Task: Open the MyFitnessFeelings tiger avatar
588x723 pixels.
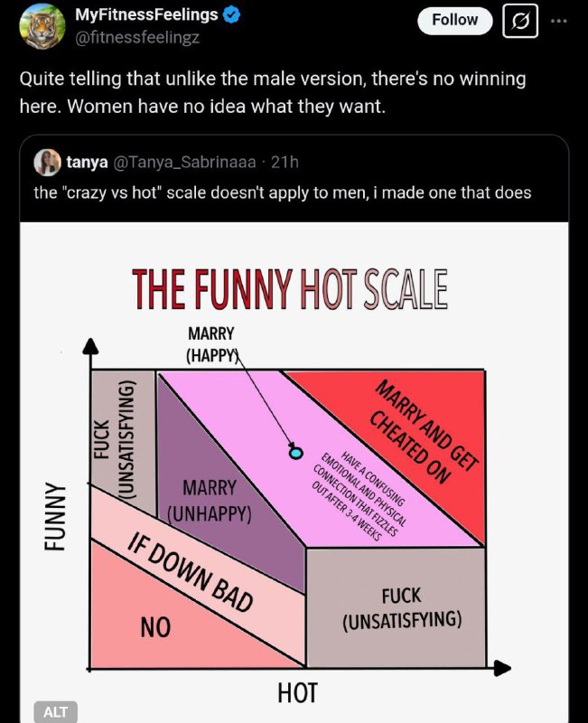Action: pos(42,26)
